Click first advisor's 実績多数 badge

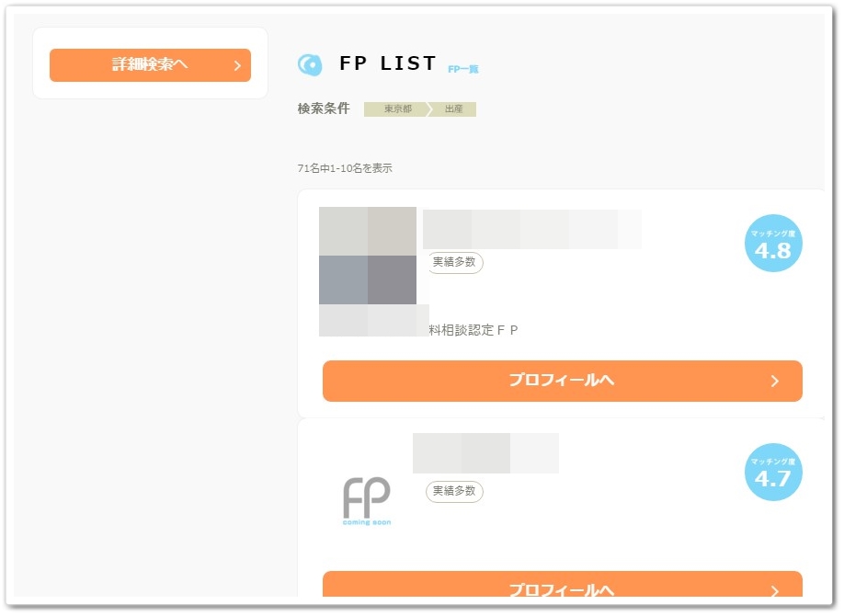pos(455,262)
